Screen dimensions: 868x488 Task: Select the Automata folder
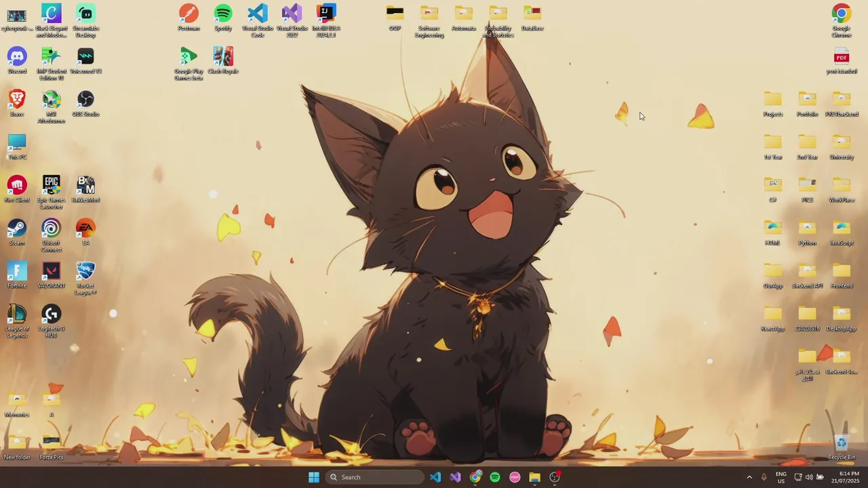point(464,18)
